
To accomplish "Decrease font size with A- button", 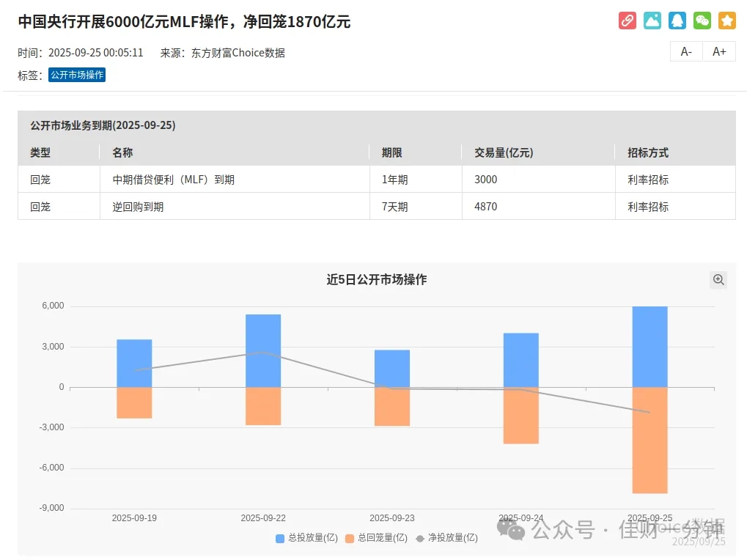I will 686,51.
